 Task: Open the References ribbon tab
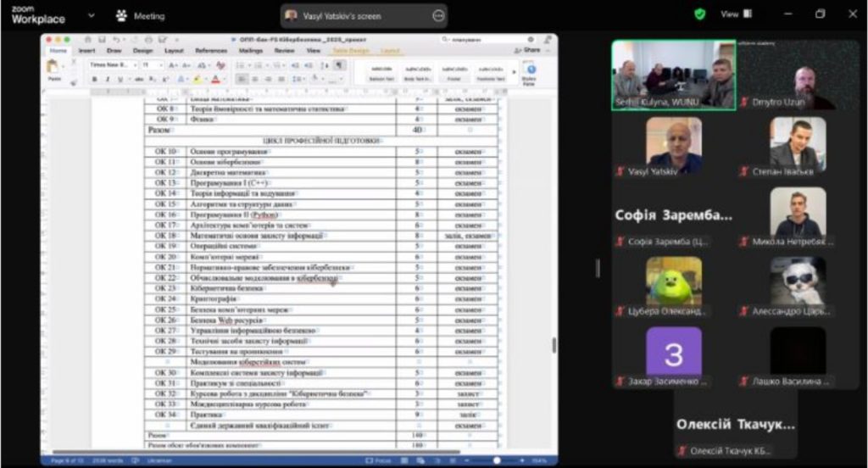pos(211,51)
